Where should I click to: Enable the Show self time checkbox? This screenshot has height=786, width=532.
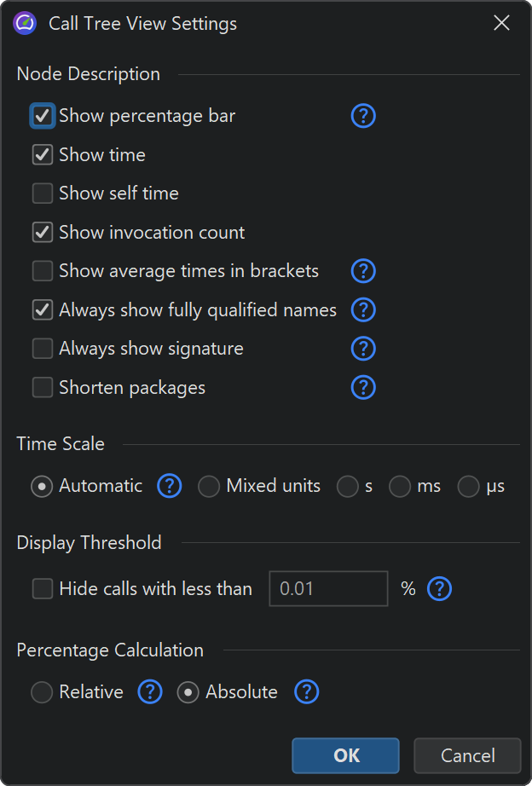(x=43, y=194)
